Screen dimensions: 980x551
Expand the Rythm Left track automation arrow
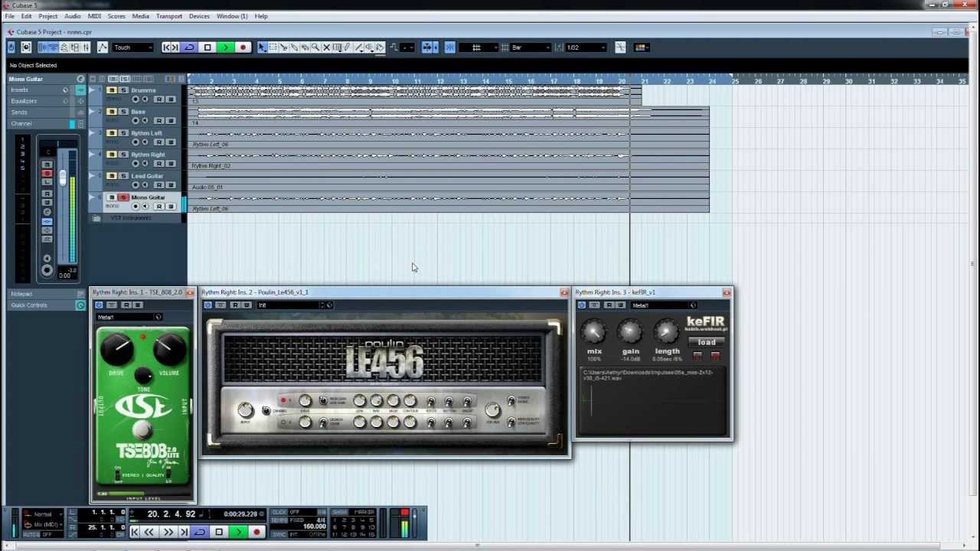[92, 133]
